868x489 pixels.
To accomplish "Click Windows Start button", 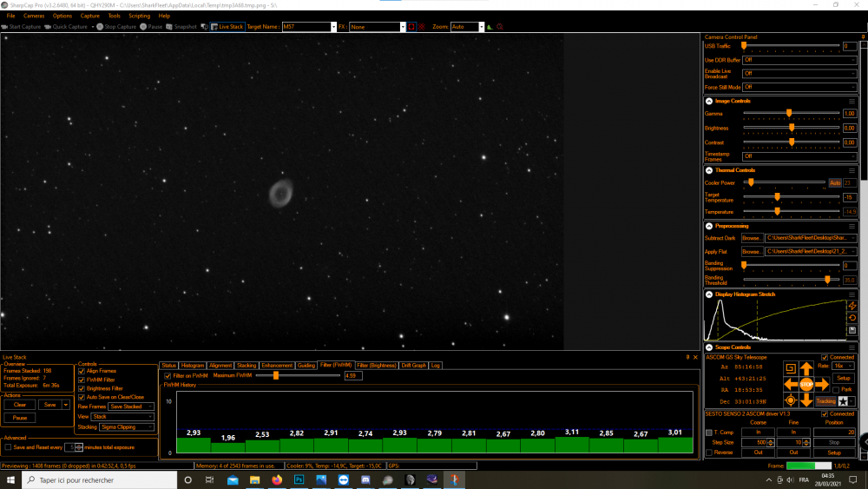I will (10, 480).
